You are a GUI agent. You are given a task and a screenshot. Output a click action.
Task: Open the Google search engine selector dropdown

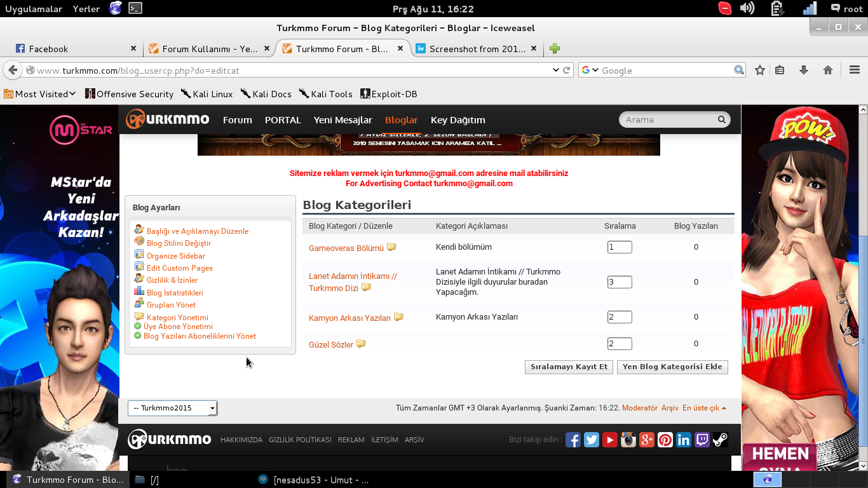point(590,70)
